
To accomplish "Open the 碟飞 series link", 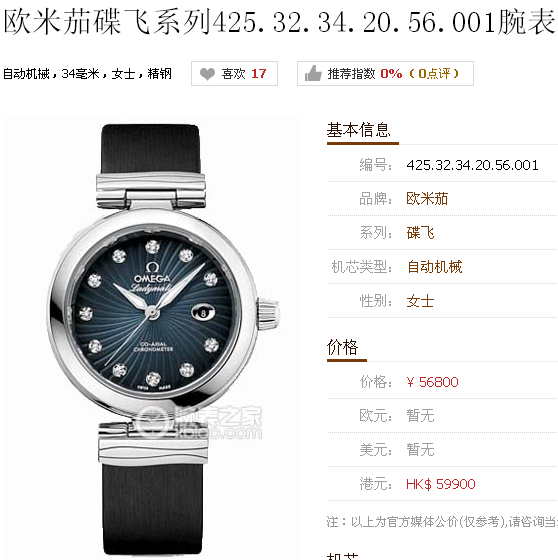I will point(420,233).
